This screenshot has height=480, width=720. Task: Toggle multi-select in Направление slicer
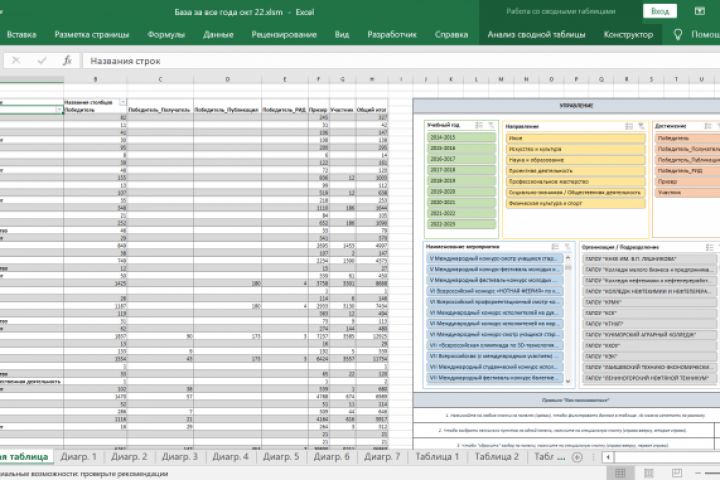pyautogui.click(x=629, y=126)
